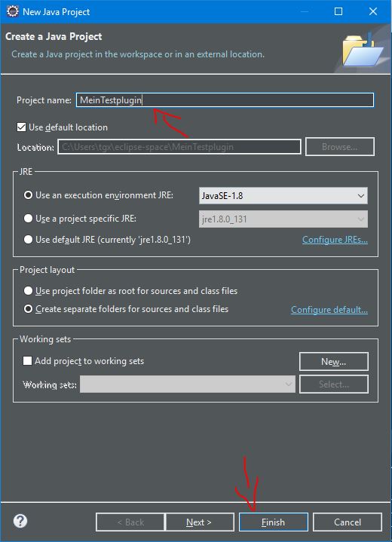Select Use a project specific JRE
This screenshot has width=392, height=542.
(x=28, y=219)
